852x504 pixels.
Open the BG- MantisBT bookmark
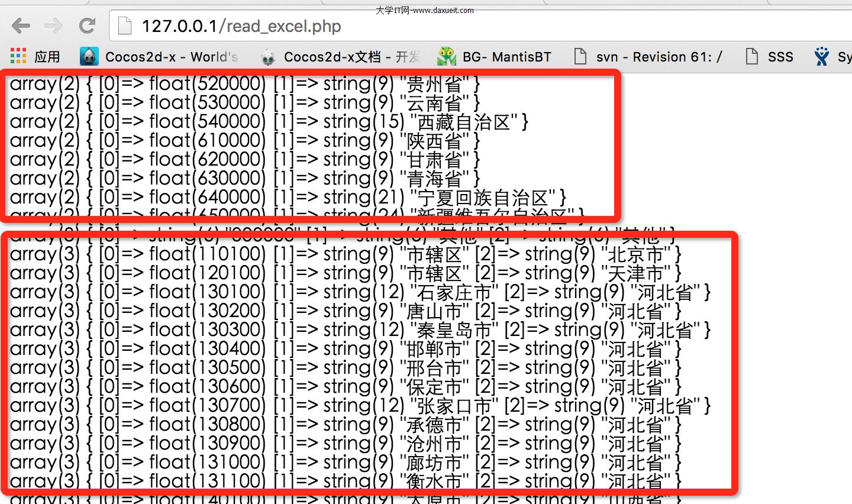[494, 57]
